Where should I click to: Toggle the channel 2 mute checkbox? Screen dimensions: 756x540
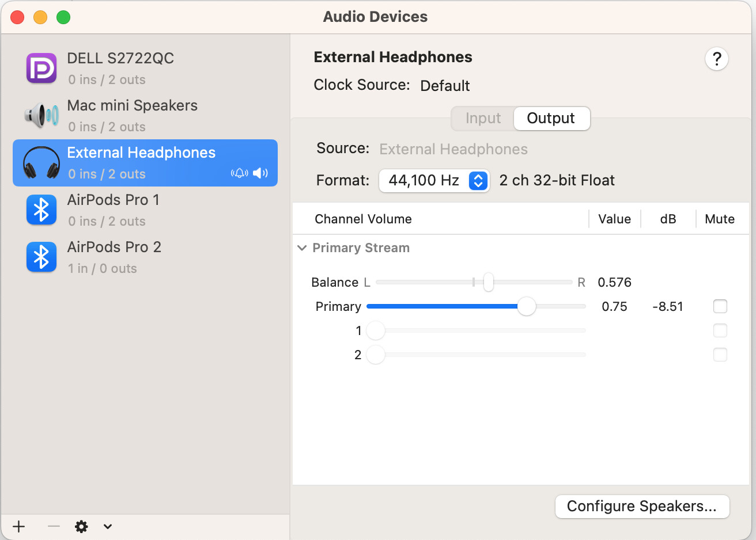720,355
